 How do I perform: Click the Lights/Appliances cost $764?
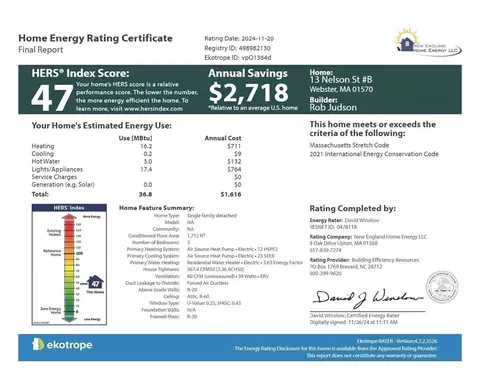[234, 169]
